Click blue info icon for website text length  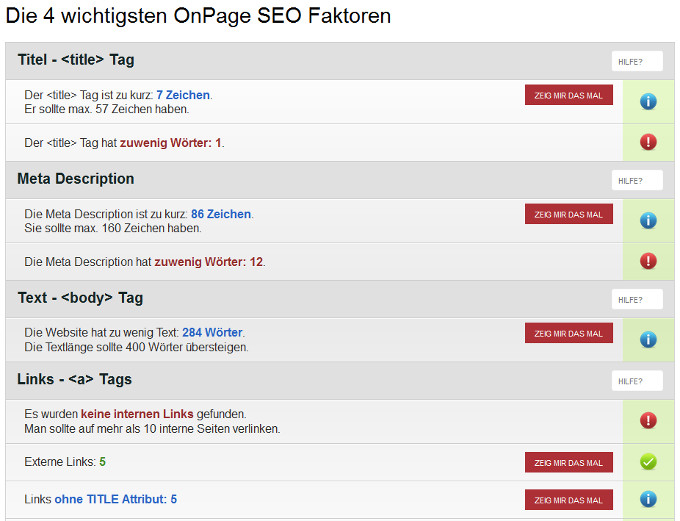click(x=648, y=339)
